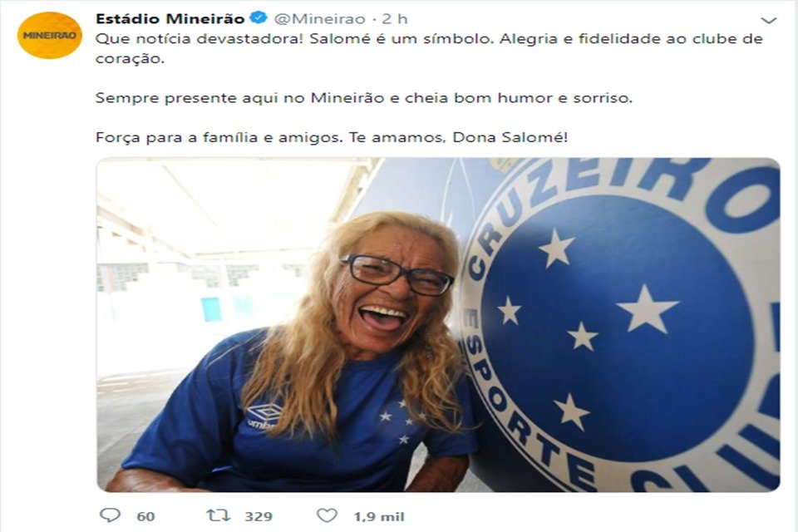Open the tweet via the 2 h timestamp
Screen dimensions: 798x532
click(x=395, y=19)
